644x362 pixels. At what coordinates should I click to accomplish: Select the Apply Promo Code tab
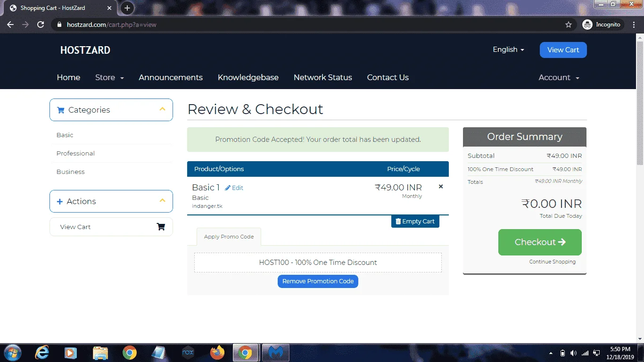click(x=229, y=237)
